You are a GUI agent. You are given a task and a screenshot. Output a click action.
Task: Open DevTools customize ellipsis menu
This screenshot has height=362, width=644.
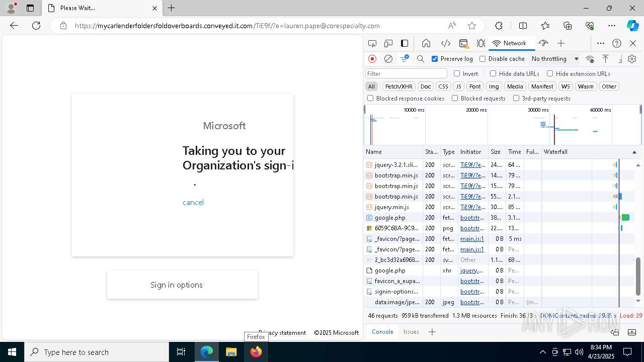[x=601, y=43]
